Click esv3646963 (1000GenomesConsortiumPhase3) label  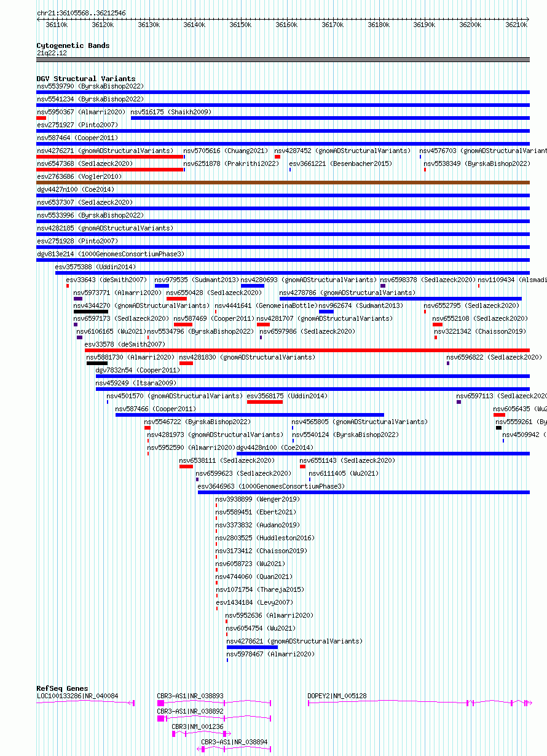coord(272,486)
